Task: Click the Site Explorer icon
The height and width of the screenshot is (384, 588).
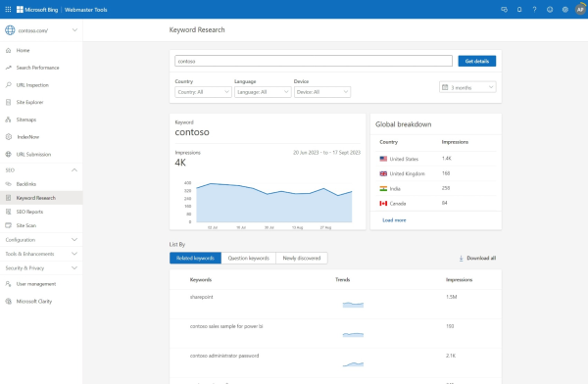Action: coord(8,102)
